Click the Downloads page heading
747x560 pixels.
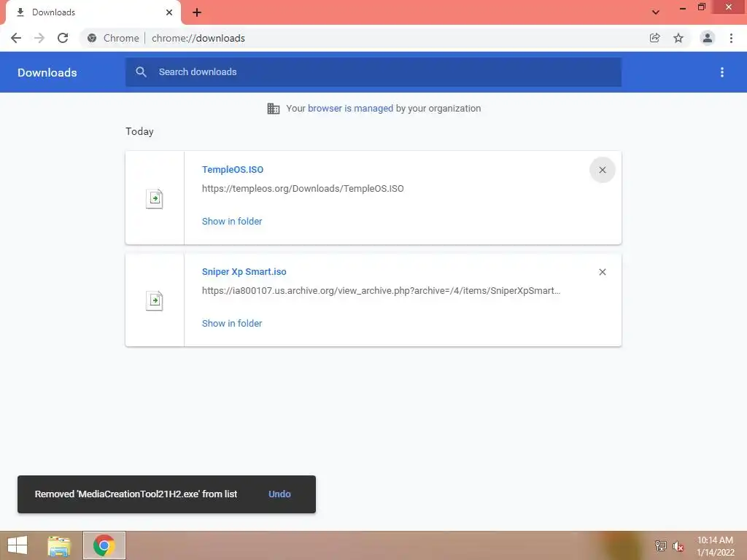[47, 72]
